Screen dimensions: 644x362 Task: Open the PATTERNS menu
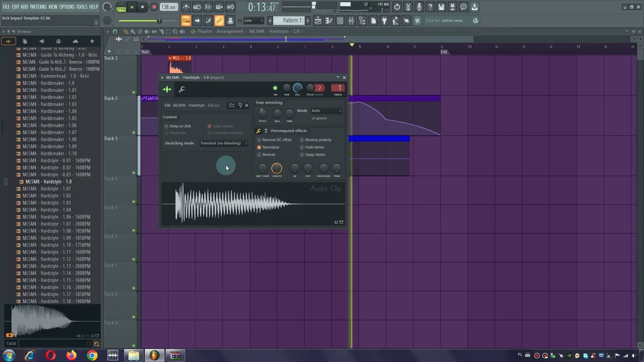pyautogui.click(x=38, y=7)
